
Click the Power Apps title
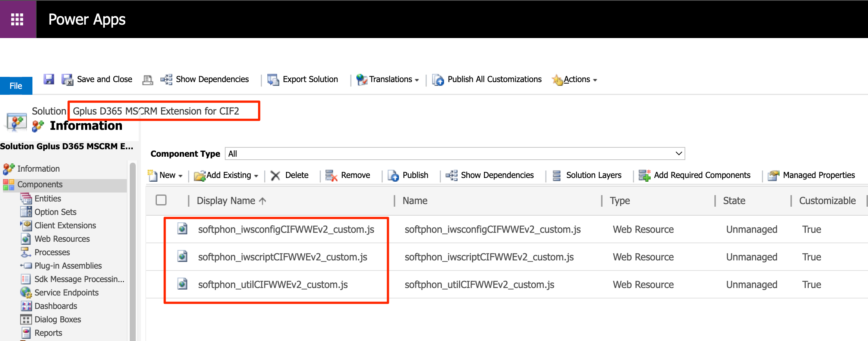(87, 19)
